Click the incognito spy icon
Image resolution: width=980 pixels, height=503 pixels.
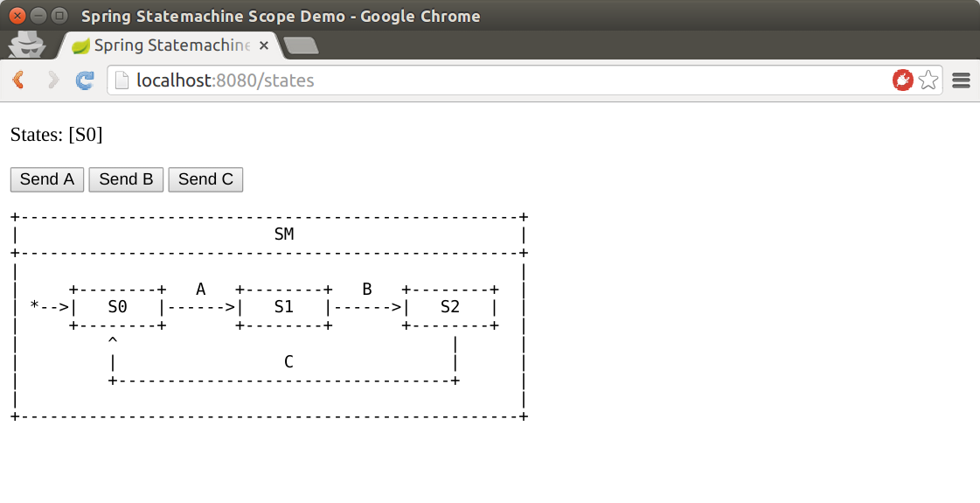point(27,45)
